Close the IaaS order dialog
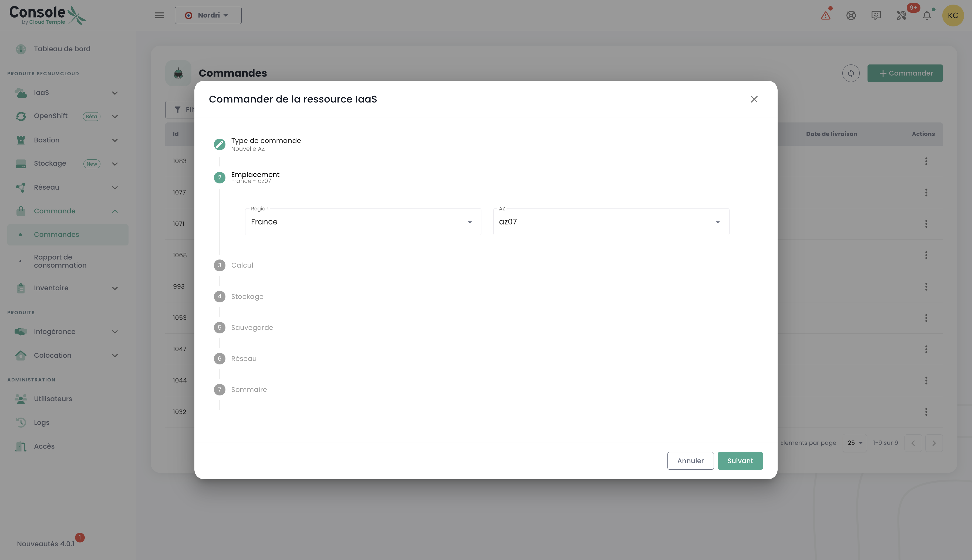972x560 pixels. 754,99
